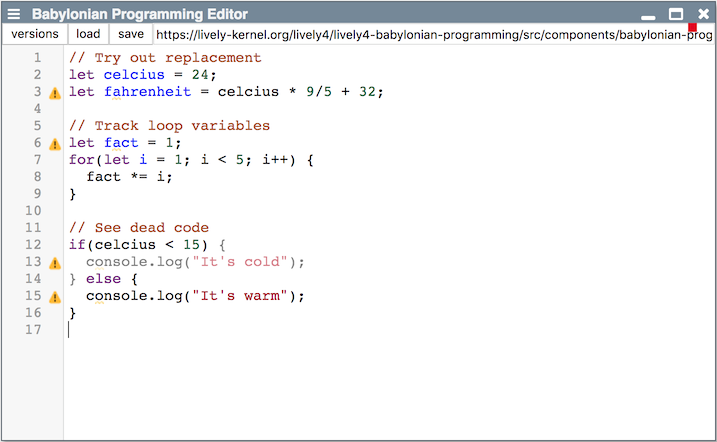The width and height of the screenshot is (717, 442).
Task: Close the Babylonian Programming Editor window
Action: click(x=703, y=14)
